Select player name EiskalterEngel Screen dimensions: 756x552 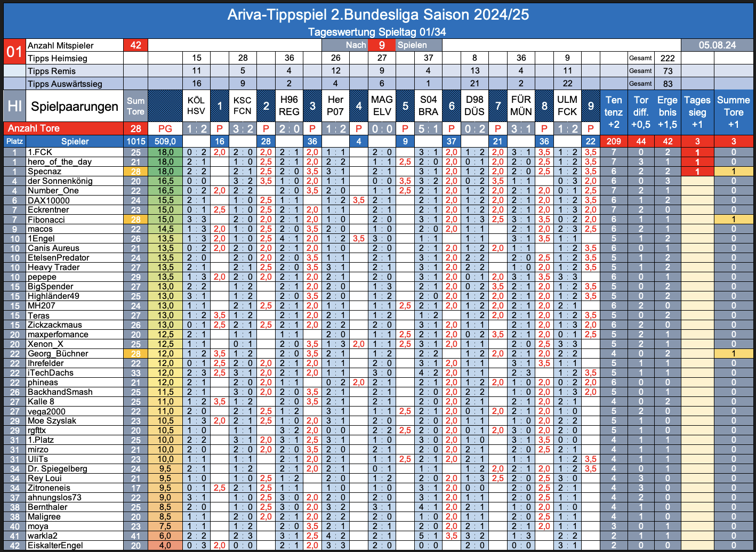point(55,545)
